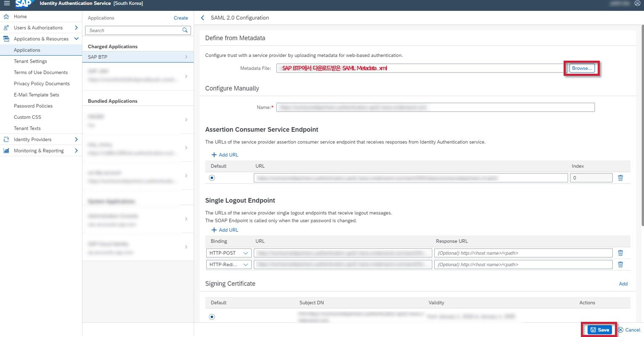The width and height of the screenshot is (644, 337).
Task: Delete the Assertion Consumer Service URL row
Action: pyautogui.click(x=620, y=178)
